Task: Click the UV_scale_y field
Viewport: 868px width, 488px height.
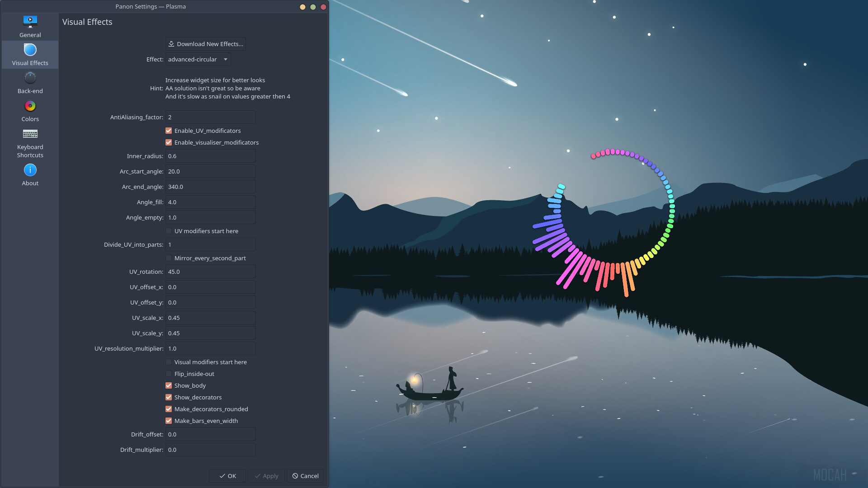Action: coord(210,333)
